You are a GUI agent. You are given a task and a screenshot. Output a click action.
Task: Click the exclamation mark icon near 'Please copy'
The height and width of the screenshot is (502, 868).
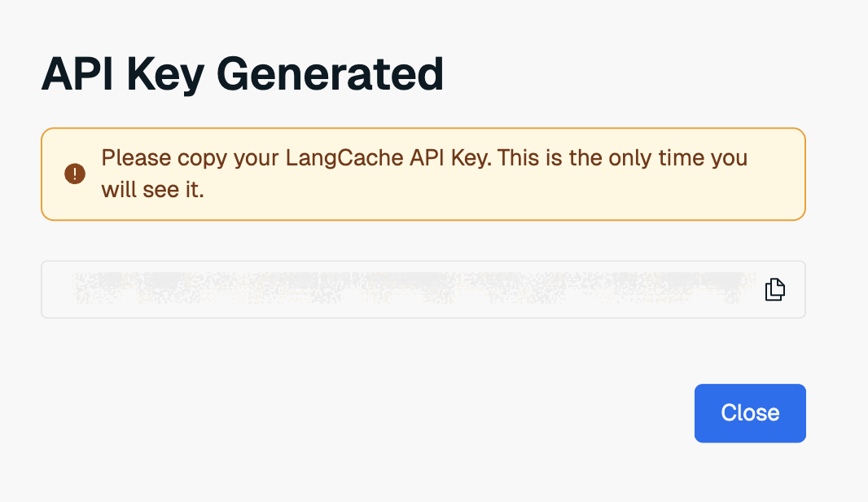tap(75, 174)
